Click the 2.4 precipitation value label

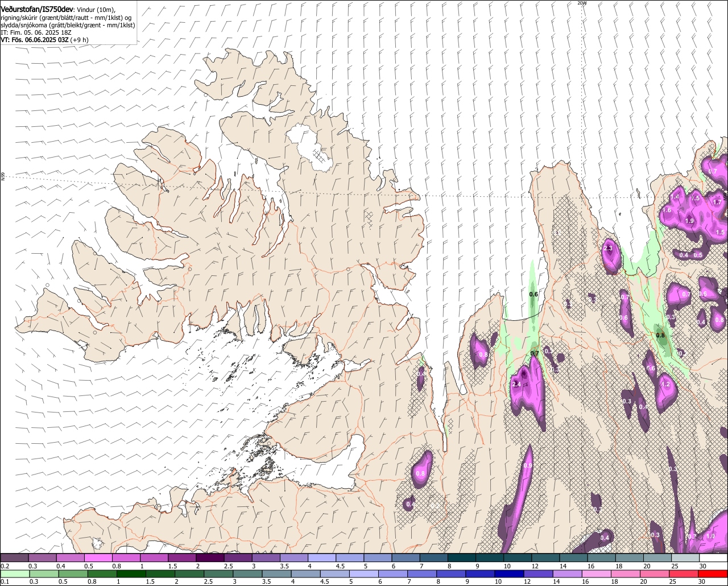point(516,385)
